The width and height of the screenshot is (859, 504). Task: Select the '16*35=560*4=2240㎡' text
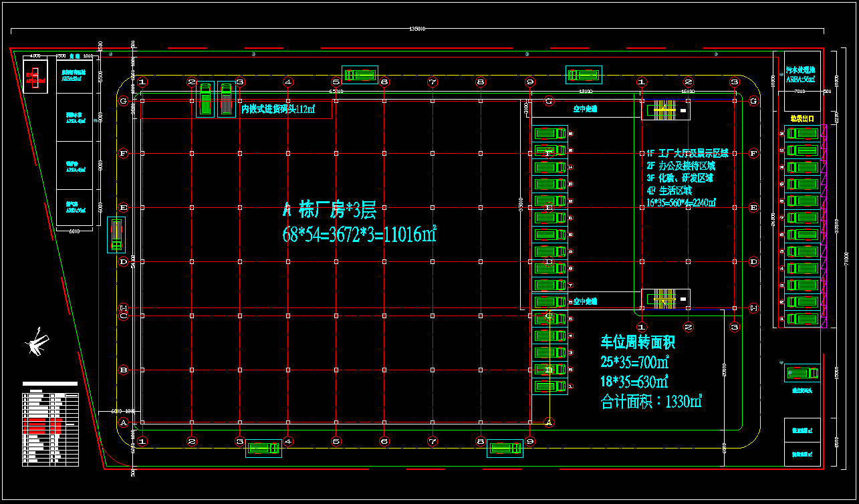click(681, 202)
